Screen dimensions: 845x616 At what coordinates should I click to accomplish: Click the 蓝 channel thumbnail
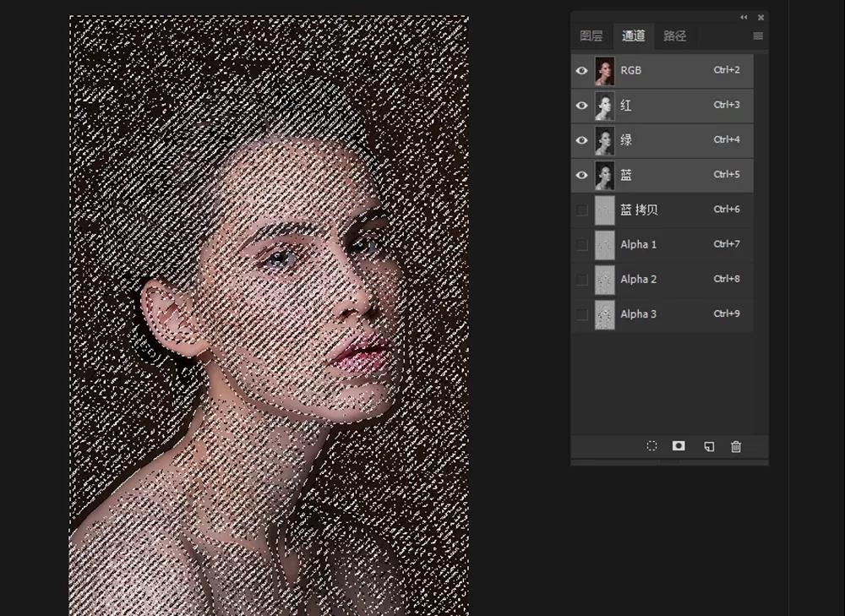pyautogui.click(x=605, y=175)
